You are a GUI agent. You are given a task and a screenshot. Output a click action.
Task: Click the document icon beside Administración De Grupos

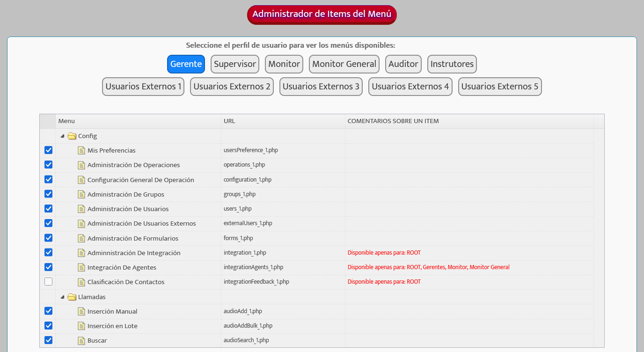click(x=81, y=194)
